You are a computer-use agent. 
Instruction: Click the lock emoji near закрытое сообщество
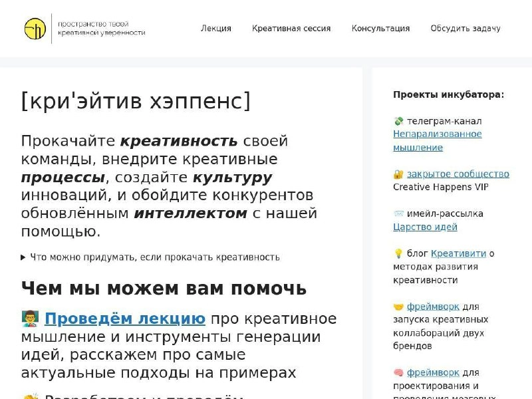point(398,174)
